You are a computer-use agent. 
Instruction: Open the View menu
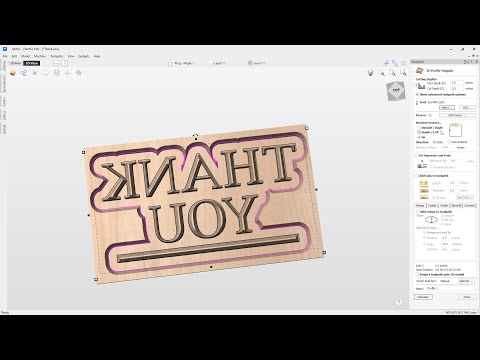[71, 56]
